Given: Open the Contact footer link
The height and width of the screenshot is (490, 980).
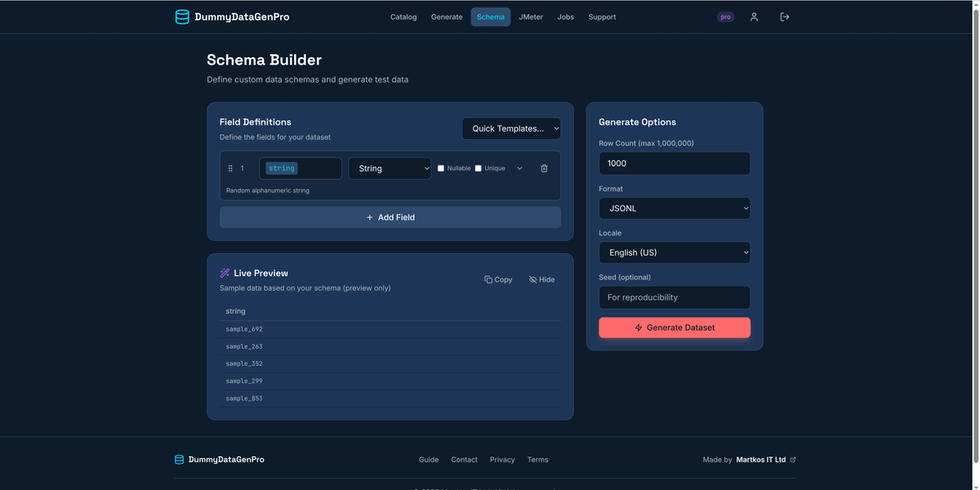Looking at the screenshot, I should 464,460.
